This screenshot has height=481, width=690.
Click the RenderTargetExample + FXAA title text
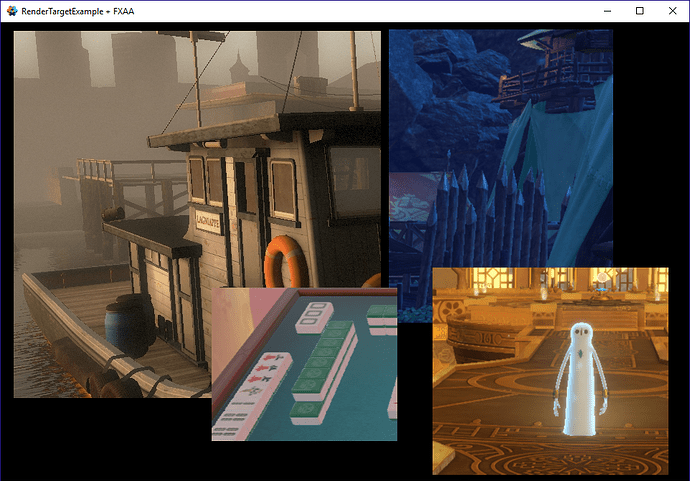77,10
